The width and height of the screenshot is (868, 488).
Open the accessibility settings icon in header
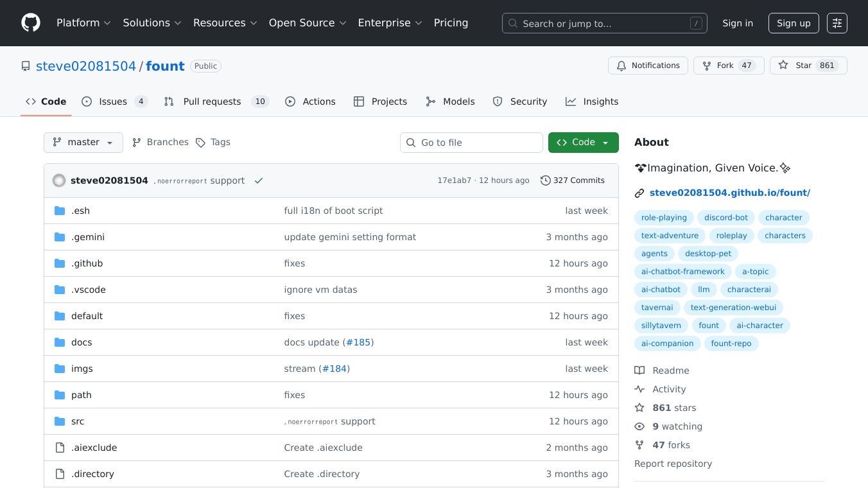point(837,23)
